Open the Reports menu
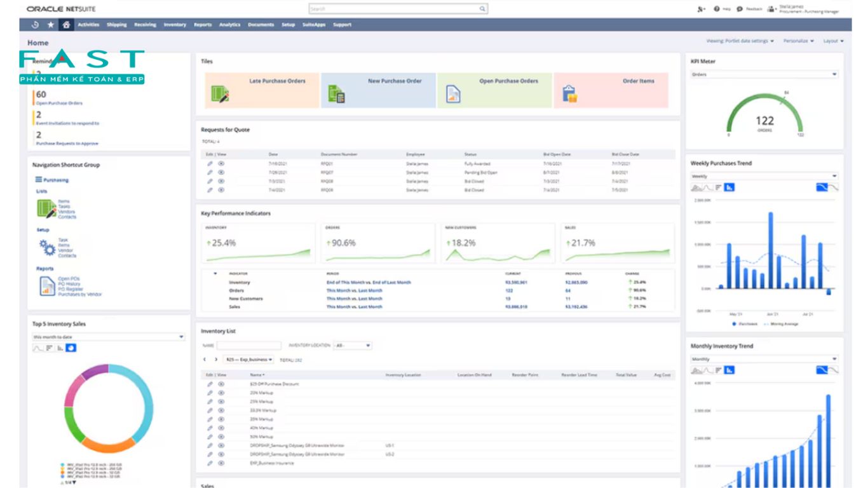Image resolution: width=868 pixels, height=488 pixels. (203, 25)
